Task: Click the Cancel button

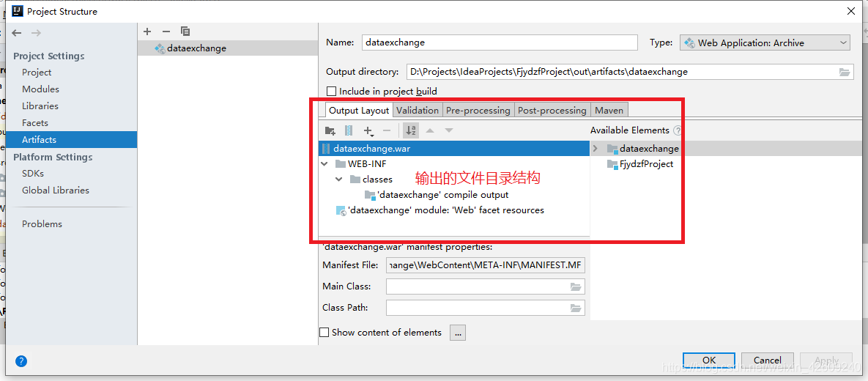Action: [767, 360]
